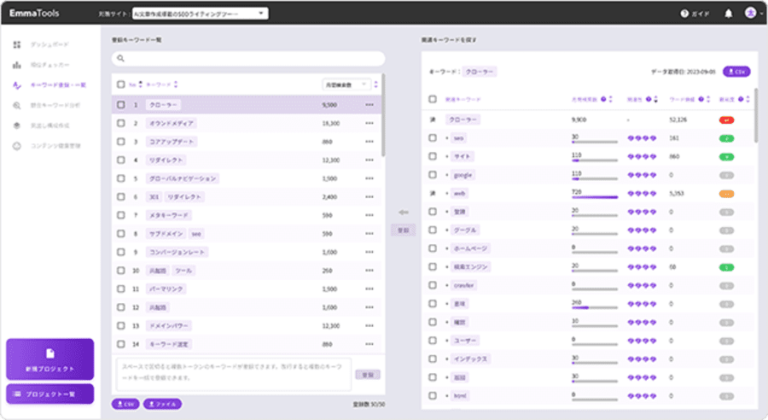This screenshot has height=420, width=768.
Task: Open the guide help icon in header
Action: pyautogui.click(x=685, y=14)
